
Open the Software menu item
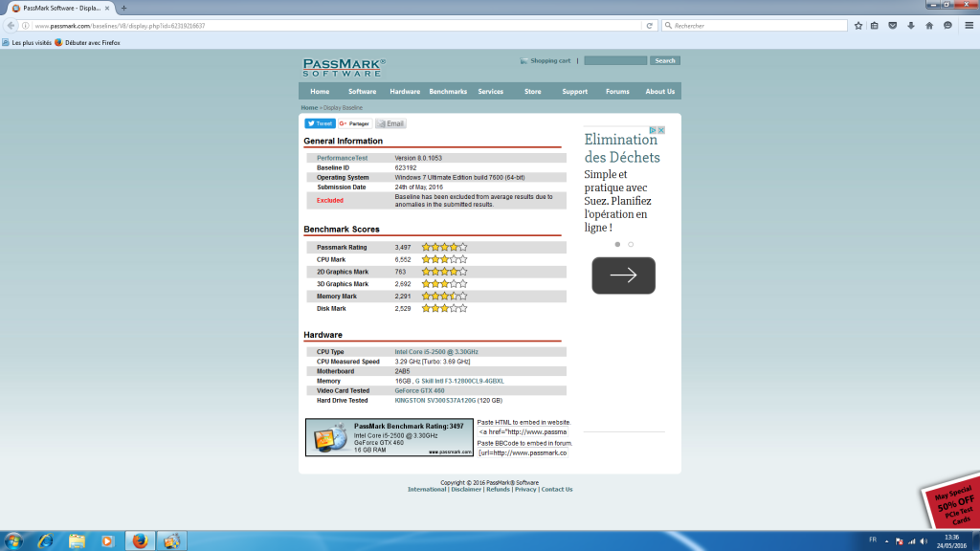click(362, 91)
